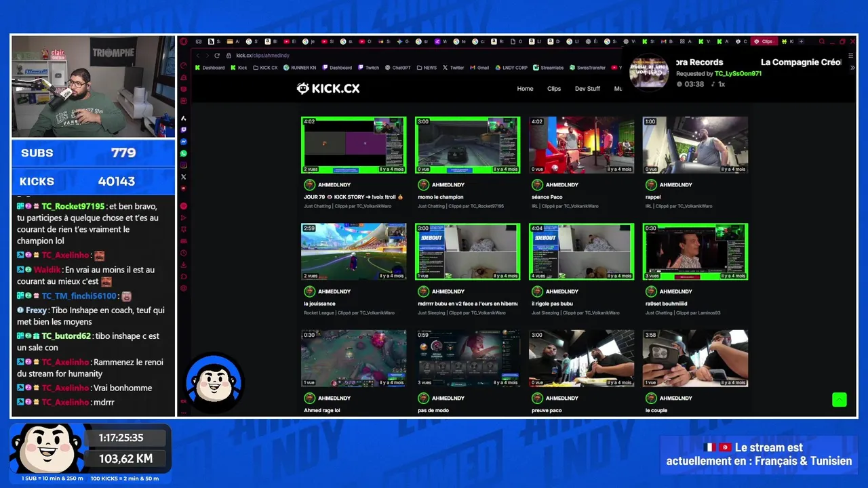
Task: Reload the kick.cx page
Action: point(217,56)
